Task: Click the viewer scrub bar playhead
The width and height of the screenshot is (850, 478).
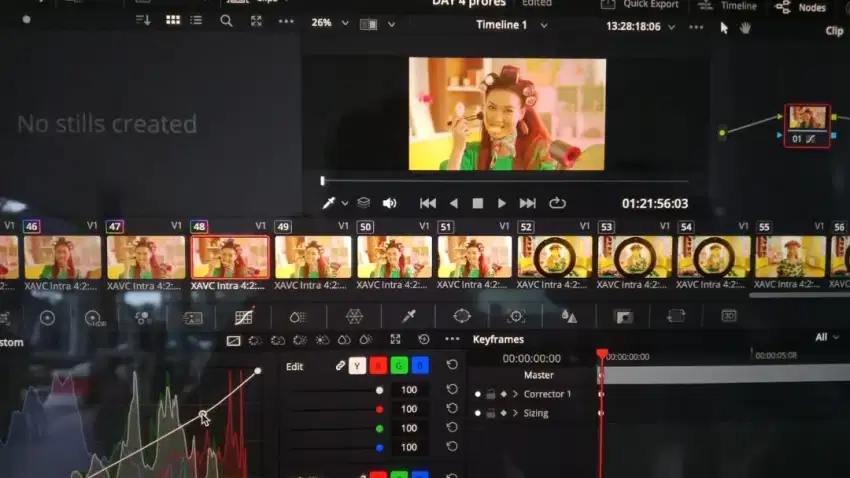Action: click(323, 180)
